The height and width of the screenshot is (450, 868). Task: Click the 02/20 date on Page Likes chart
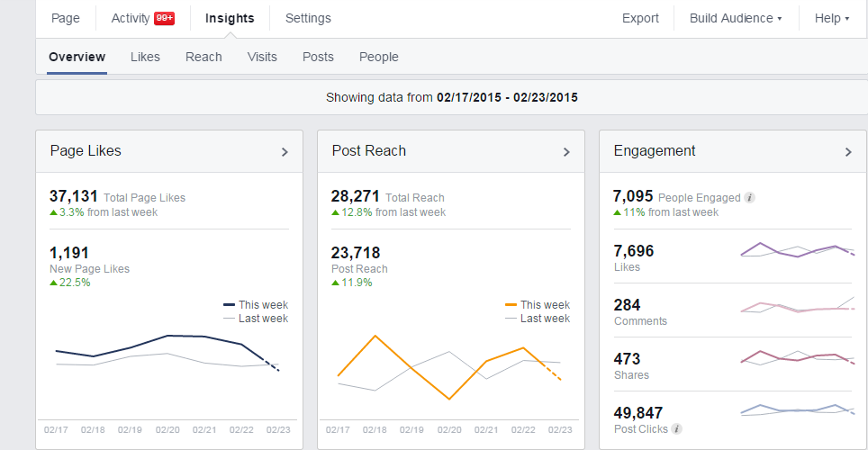coord(167,429)
